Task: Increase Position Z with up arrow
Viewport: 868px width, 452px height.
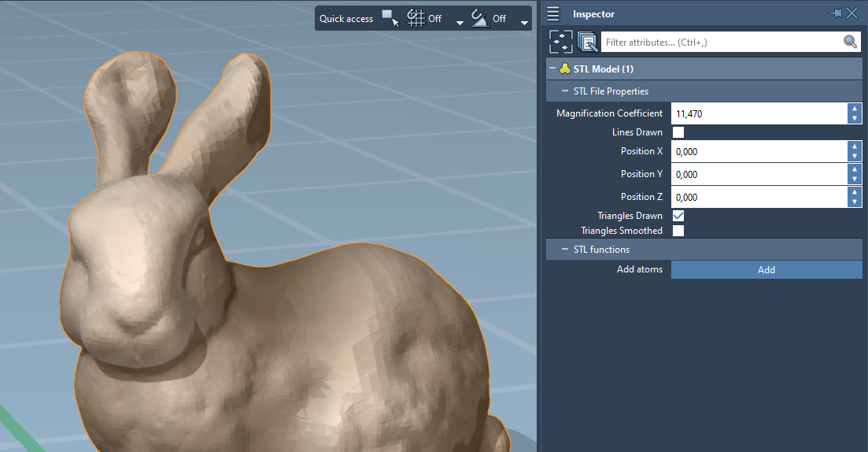Action: (x=855, y=191)
